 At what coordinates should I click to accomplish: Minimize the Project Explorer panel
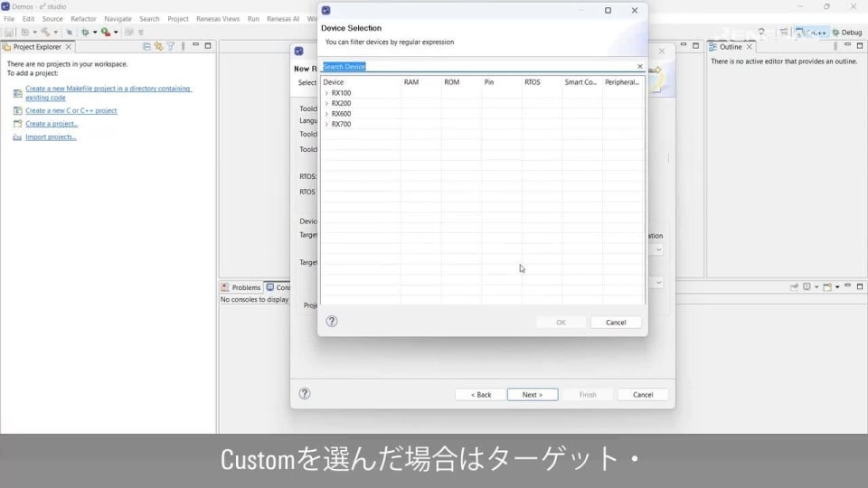[196, 46]
